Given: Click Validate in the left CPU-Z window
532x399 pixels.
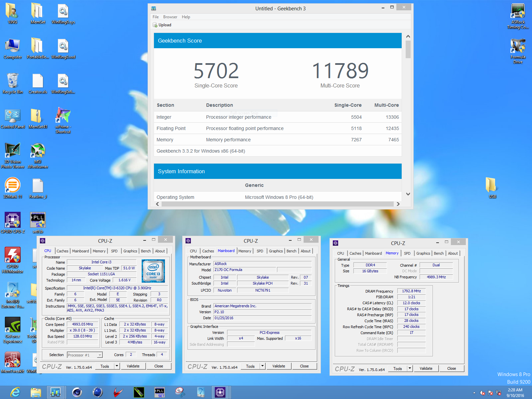Looking at the screenshot, I should click(133, 366).
